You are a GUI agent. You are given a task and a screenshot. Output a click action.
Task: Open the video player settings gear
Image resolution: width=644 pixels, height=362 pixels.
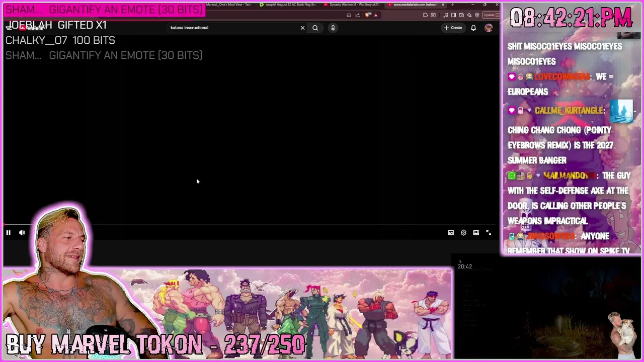[463, 233]
